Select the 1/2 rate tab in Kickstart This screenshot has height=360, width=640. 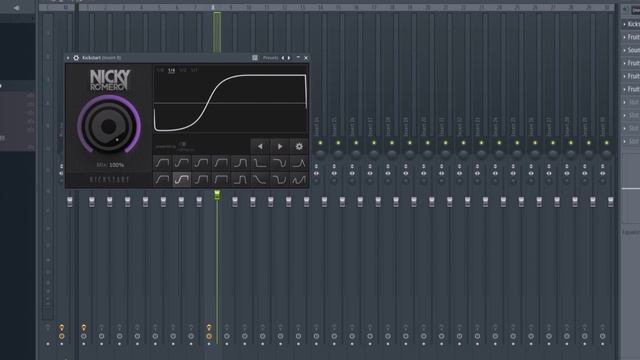pos(183,70)
